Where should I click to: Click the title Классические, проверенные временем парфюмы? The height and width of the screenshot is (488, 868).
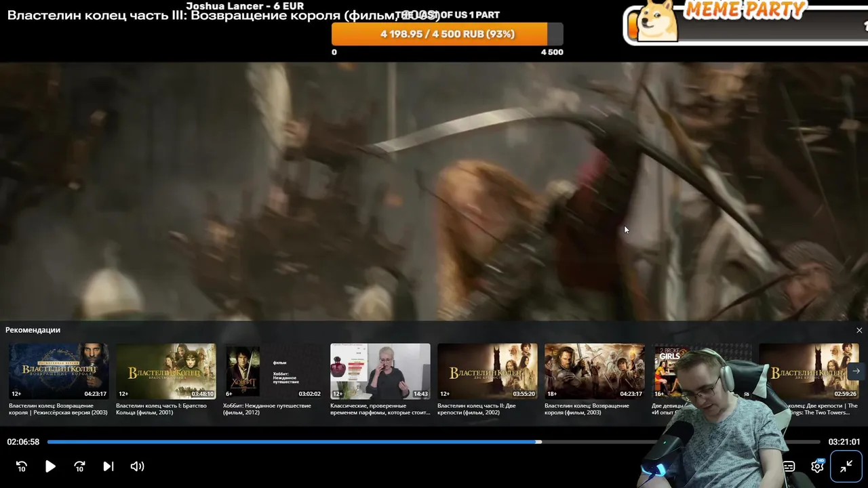[x=380, y=409]
